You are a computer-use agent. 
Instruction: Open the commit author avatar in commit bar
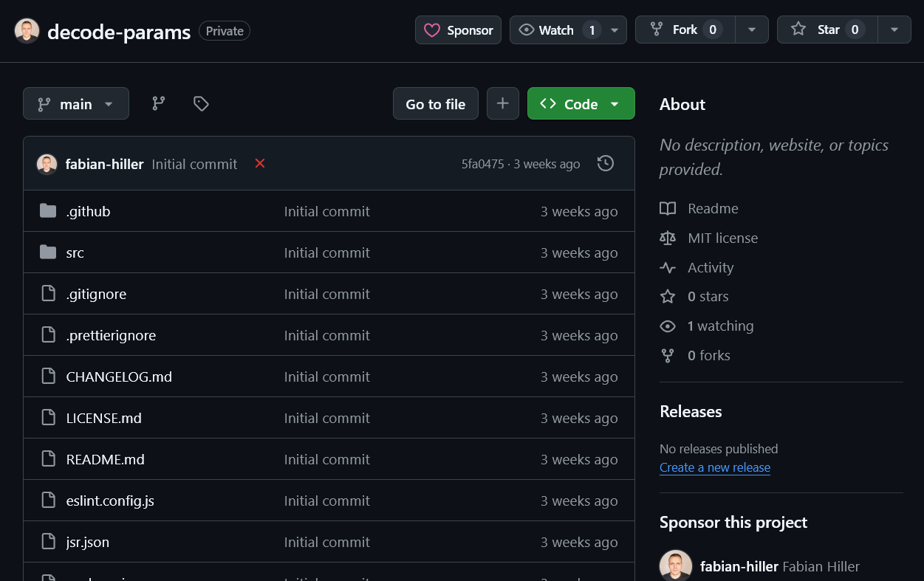tap(47, 164)
